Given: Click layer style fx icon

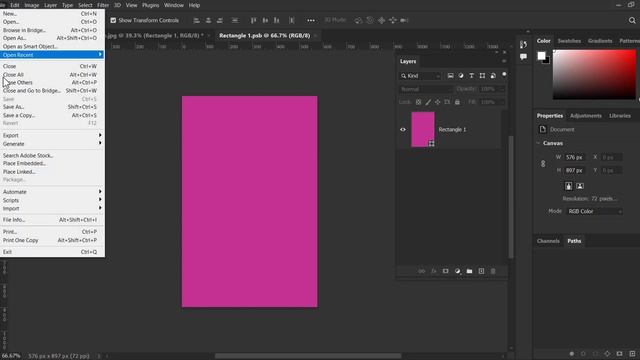Looking at the screenshot, I should click(433, 271).
